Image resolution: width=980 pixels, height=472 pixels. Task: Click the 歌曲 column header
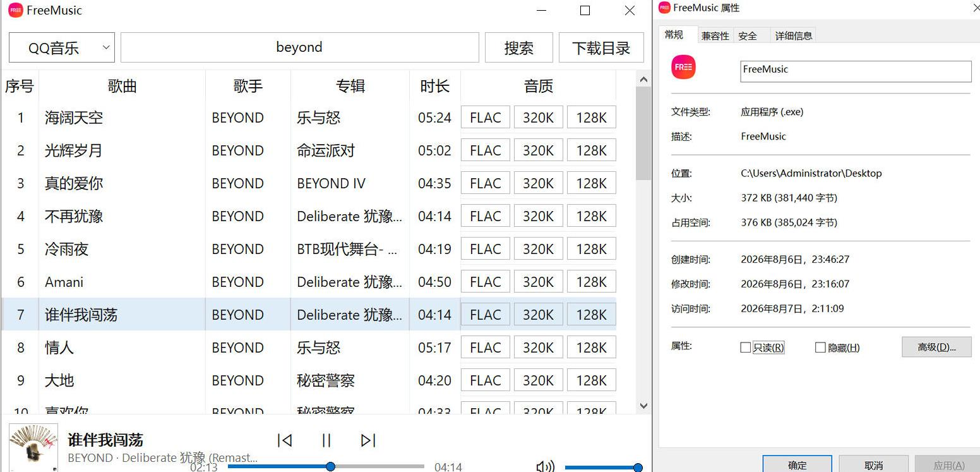click(x=122, y=86)
